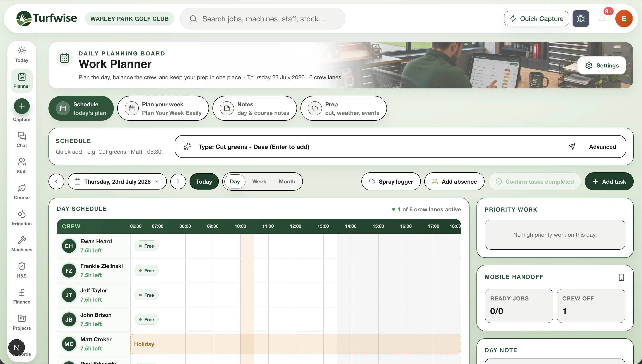The height and width of the screenshot is (364, 642).
Task: Click Frankie Zielinski's Free badge
Action: coord(146,271)
